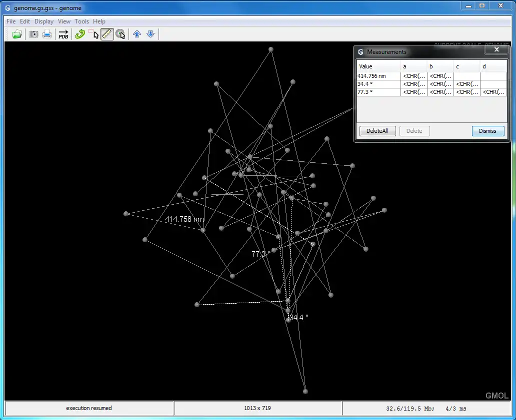Click the 1013 x 719 status bar field
516x420 pixels.
tap(257, 408)
